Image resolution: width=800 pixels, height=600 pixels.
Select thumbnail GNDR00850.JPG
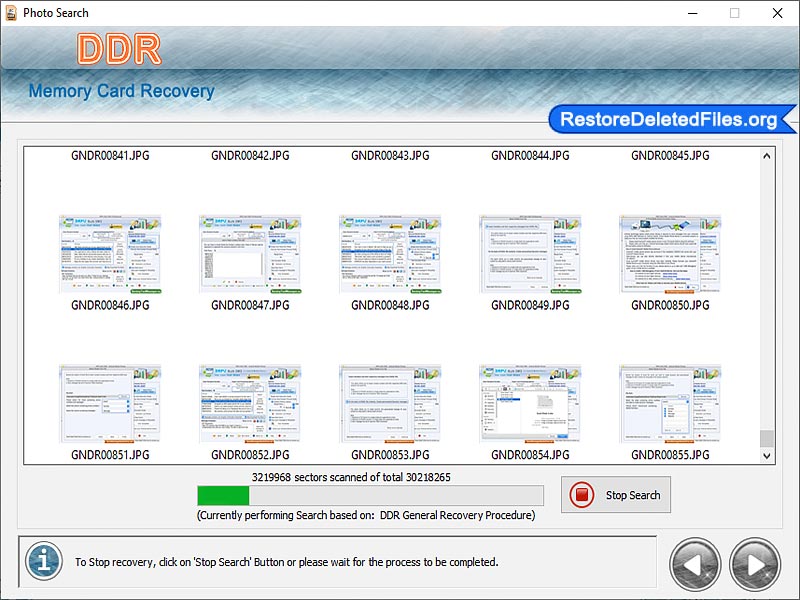pos(670,253)
